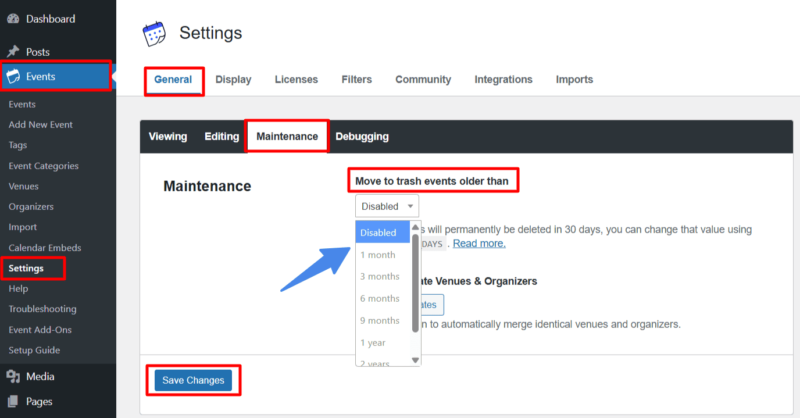The width and height of the screenshot is (800, 418).
Task: Click the dropdown list scroll down arrow
Action: 415,360
